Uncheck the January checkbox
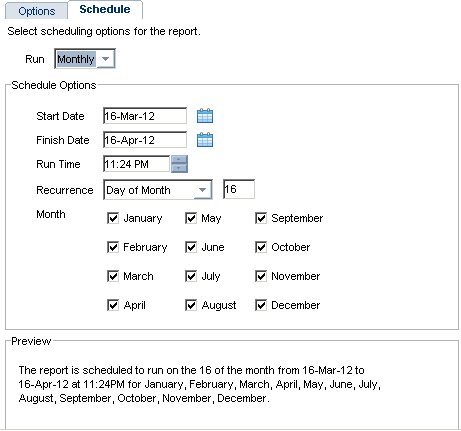Viewport: 461px width, 431px height. pyautogui.click(x=113, y=218)
